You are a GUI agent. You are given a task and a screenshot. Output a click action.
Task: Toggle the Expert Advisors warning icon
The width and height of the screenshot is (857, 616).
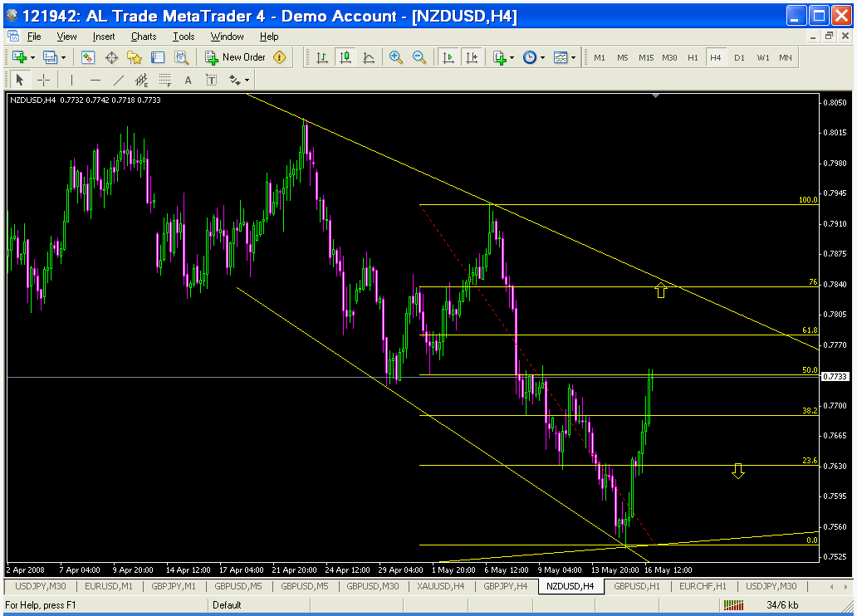click(x=279, y=57)
